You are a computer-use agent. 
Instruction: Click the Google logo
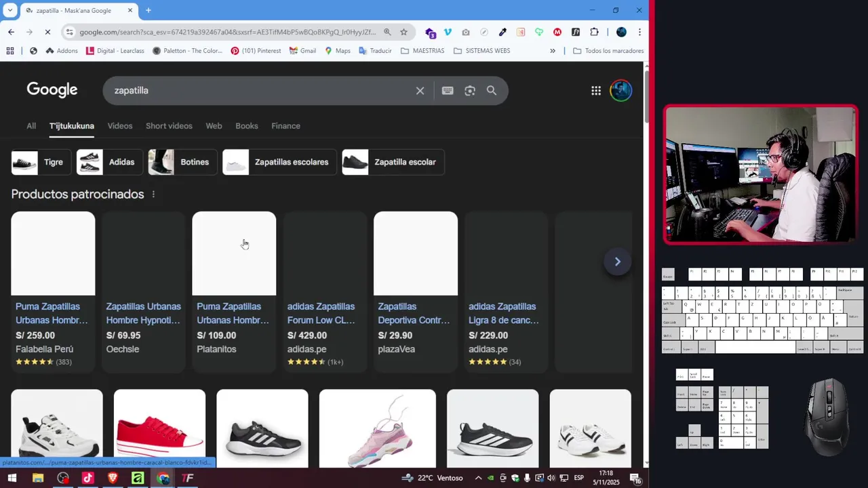[52, 90]
